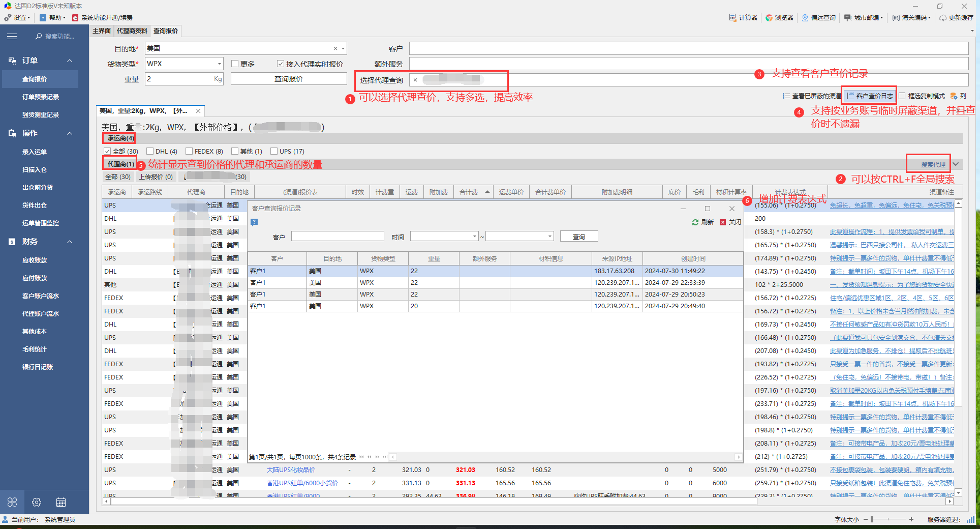Open remote area lookup (偏远查询)
Viewport: 980px width, 529px height.
click(x=805, y=17)
